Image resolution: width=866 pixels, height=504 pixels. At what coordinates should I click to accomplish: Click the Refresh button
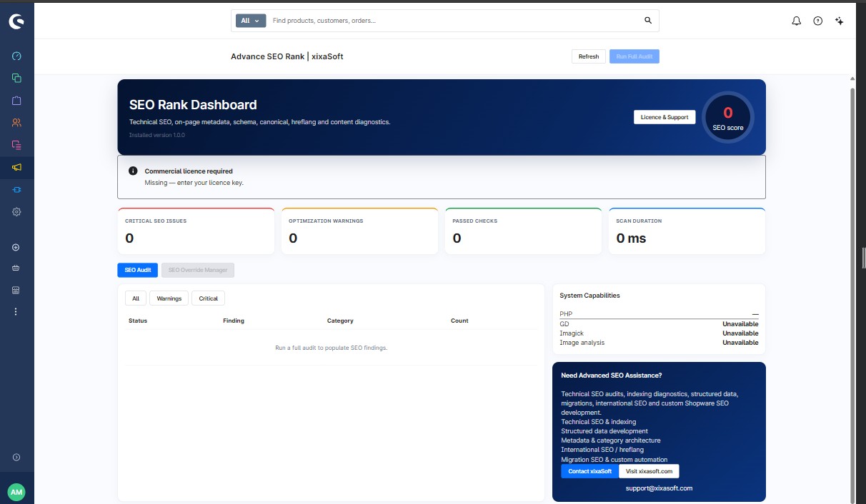tap(589, 56)
